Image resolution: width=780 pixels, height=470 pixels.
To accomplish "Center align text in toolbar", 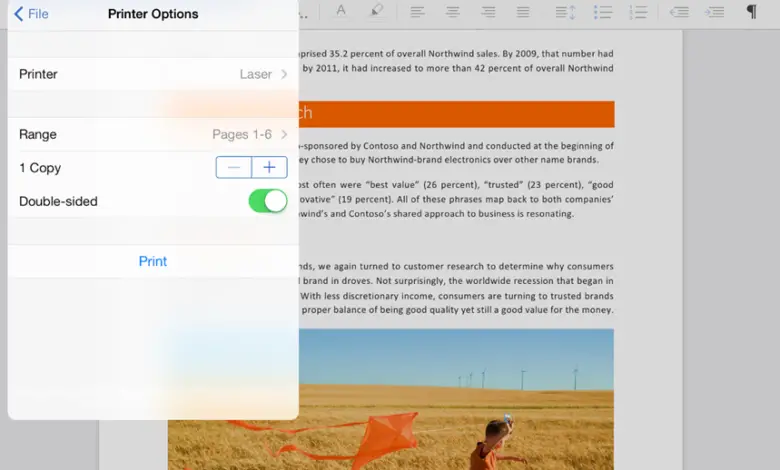I will (453, 12).
